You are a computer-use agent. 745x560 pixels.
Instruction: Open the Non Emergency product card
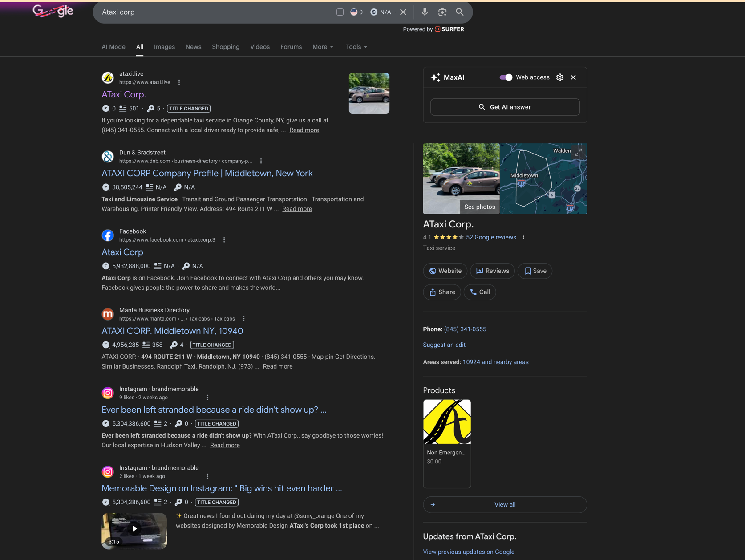pos(447,443)
